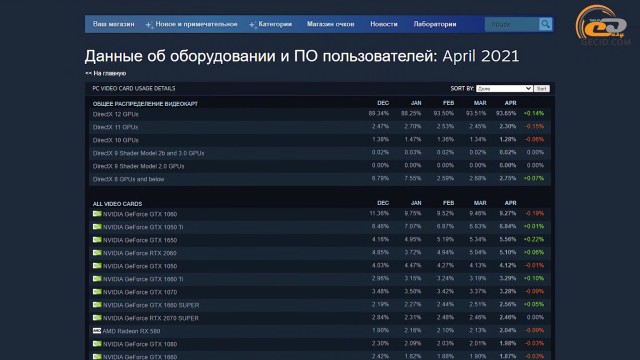Screen dimensions: 640x360
Task: Select DirectX 9 Shader Model 2.0 GPUs
Action: point(320,166)
